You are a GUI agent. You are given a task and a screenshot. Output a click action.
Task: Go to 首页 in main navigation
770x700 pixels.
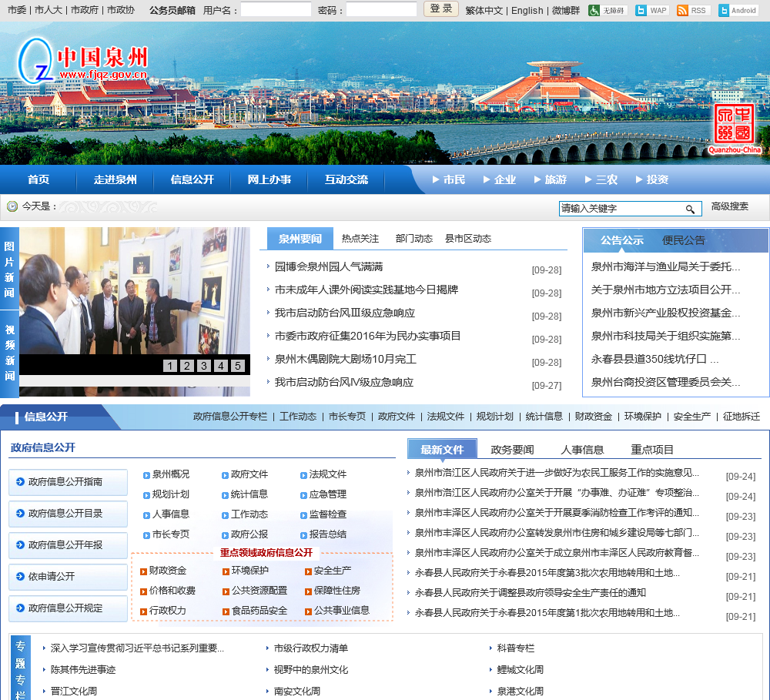(38, 179)
